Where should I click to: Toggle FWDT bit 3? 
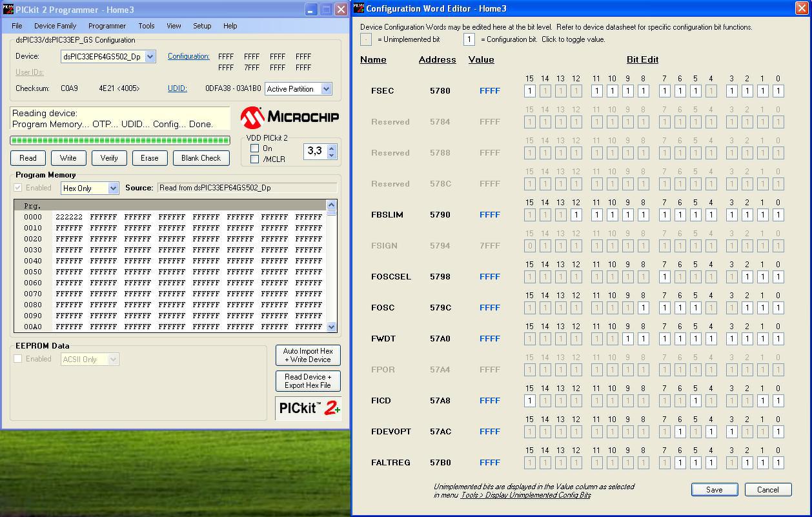[732, 339]
